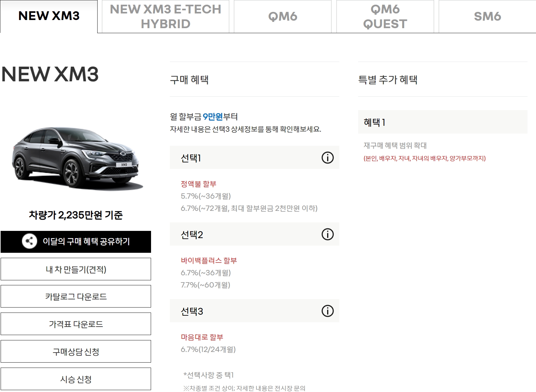Switch to NEW XM3 E-TECH HYBRID tab
The image size is (536, 392).
click(x=165, y=16)
